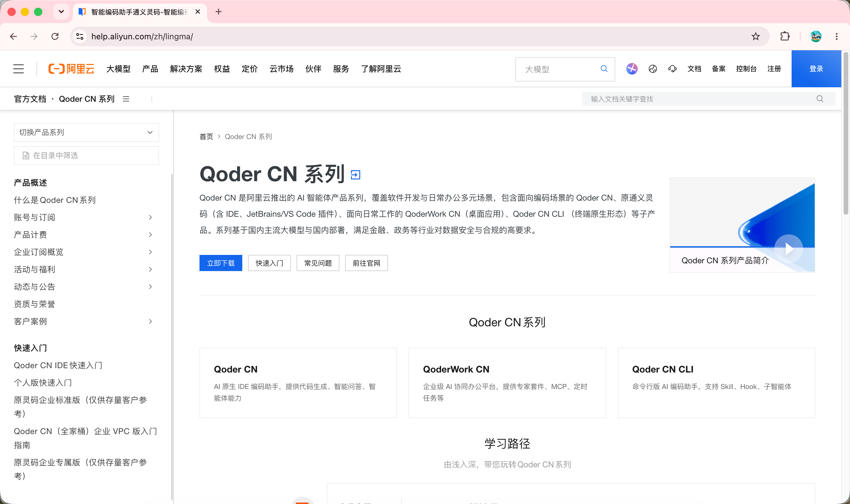Open the Qoder CN product card

[x=298, y=383]
